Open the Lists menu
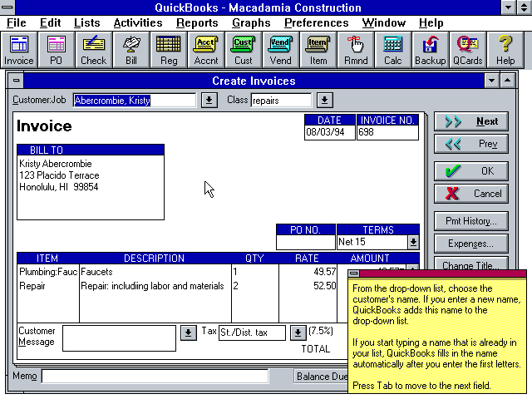This screenshot has width=532, height=399. 86,22
